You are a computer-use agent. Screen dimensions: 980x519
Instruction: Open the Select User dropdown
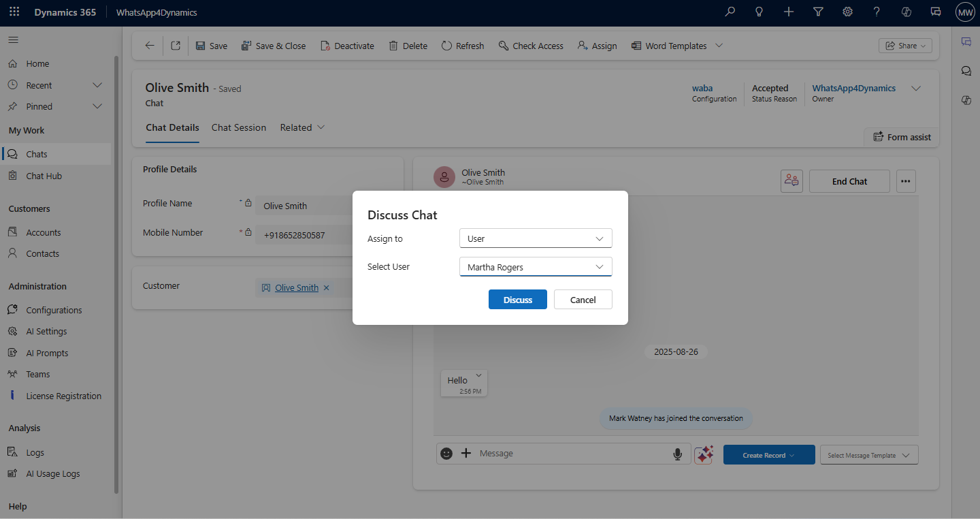tap(536, 267)
